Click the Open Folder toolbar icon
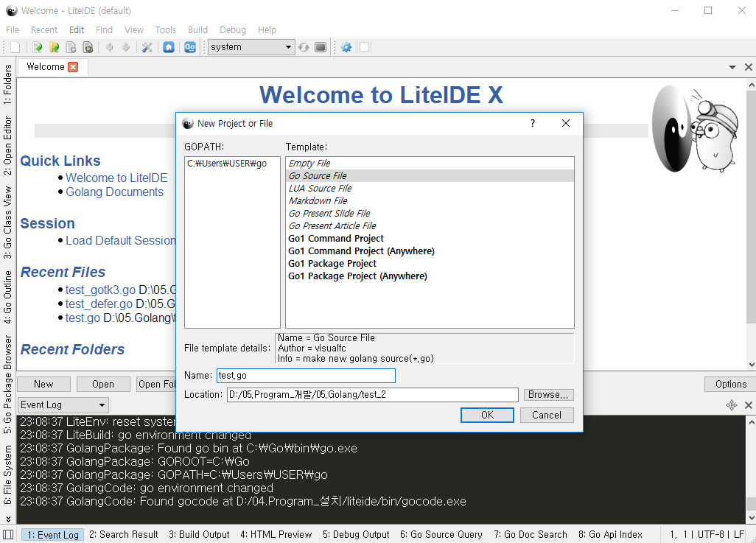The image size is (756, 543). (54, 47)
